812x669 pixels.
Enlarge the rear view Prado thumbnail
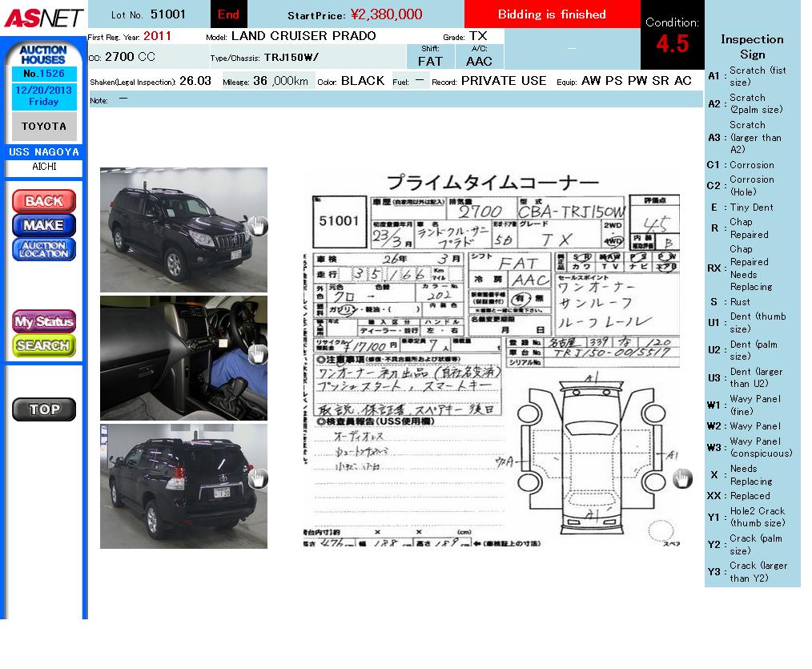[x=183, y=486]
